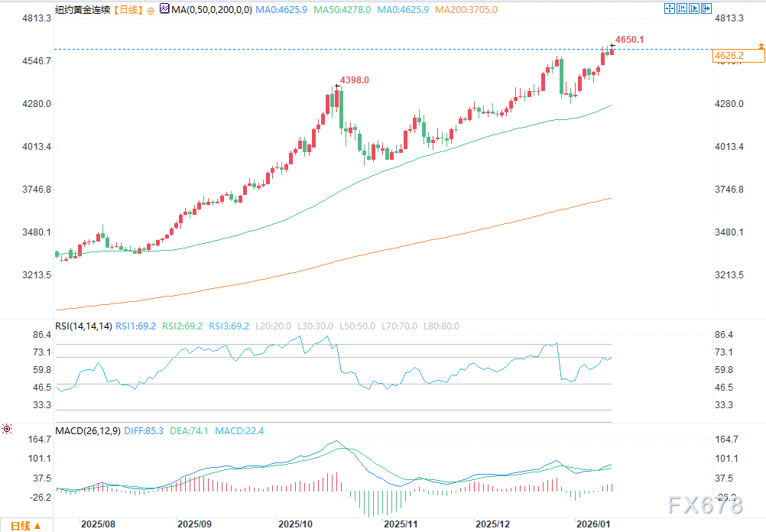
Task: Open MA(0,50,0,200,0,0) indicator settings
Action: pyautogui.click(x=210, y=11)
